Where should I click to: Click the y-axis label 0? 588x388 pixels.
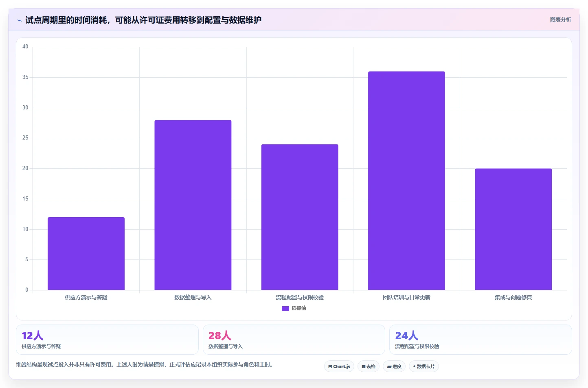(x=27, y=290)
